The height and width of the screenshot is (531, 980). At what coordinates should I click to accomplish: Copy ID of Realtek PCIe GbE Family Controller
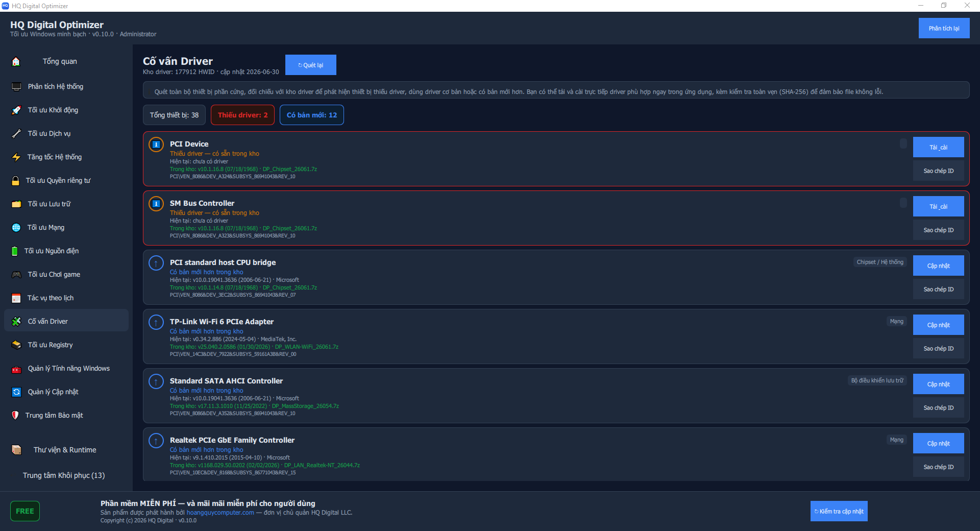[x=938, y=467]
